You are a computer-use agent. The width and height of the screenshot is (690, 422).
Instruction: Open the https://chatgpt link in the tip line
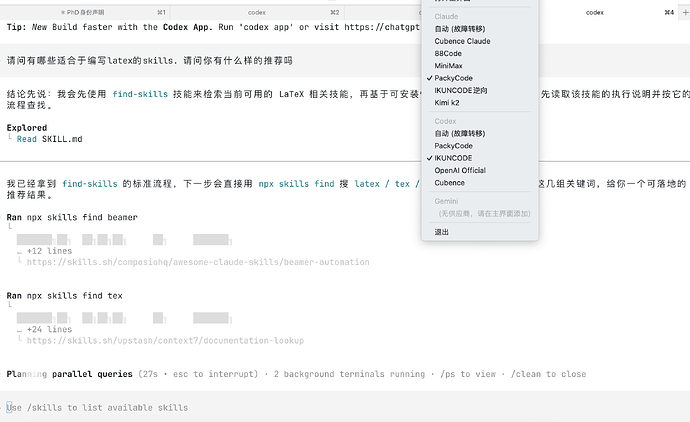point(382,27)
